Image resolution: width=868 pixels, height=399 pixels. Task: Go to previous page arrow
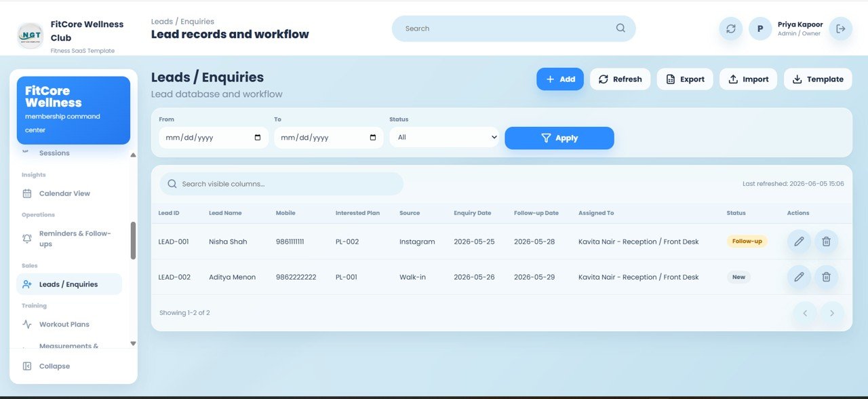coord(805,313)
